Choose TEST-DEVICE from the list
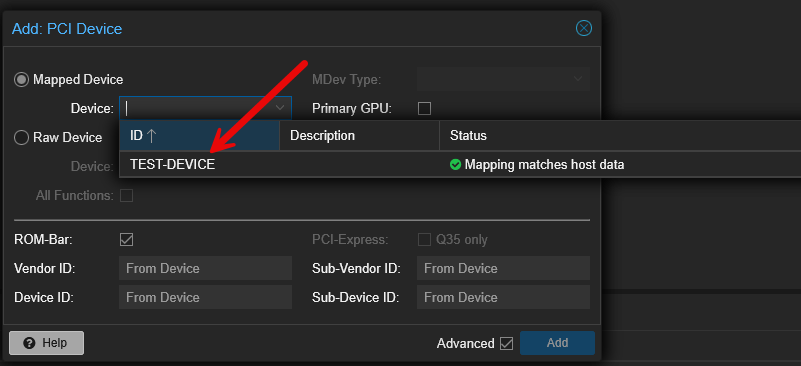Image resolution: width=801 pixels, height=366 pixels. point(173,165)
